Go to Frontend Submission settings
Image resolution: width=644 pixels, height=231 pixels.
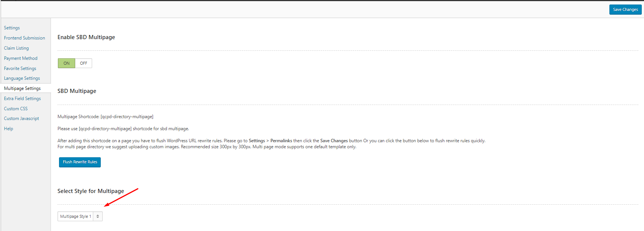pos(24,38)
